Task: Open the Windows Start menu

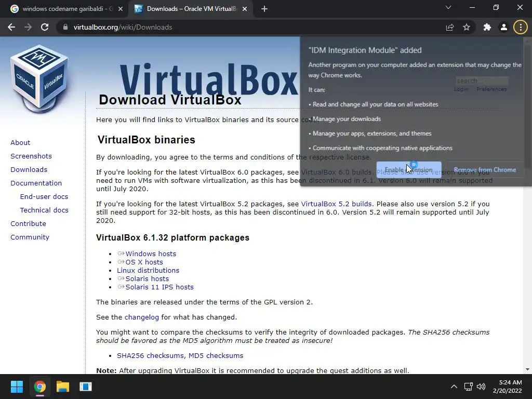Action: click(x=17, y=387)
